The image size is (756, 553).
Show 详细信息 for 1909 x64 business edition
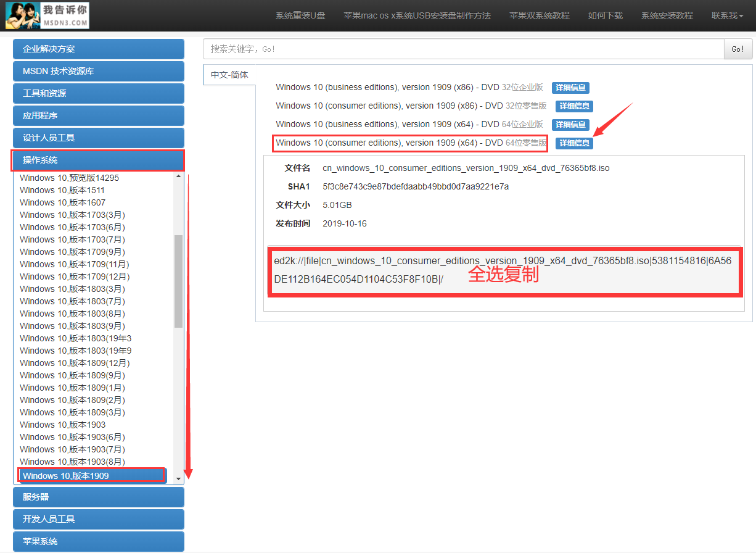click(x=570, y=125)
